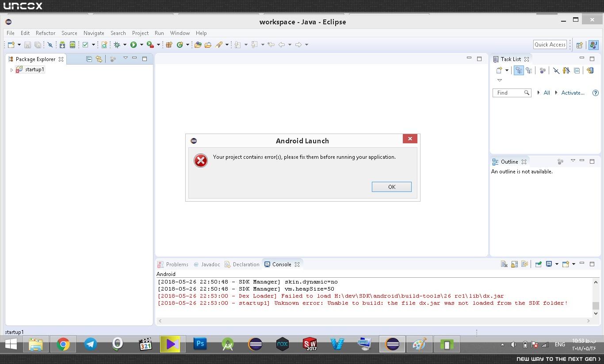Expand the startup1 project tree
The image size is (604, 364).
(x=11, y=70)
